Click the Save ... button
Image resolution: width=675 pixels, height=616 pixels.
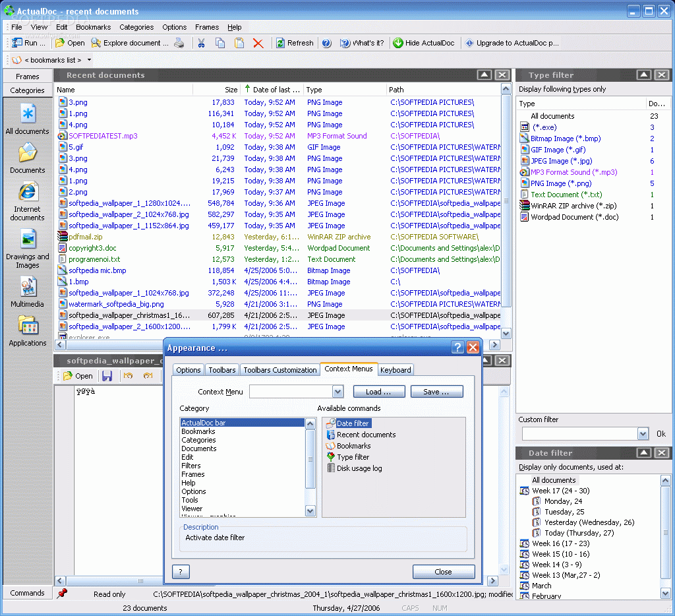436,392
